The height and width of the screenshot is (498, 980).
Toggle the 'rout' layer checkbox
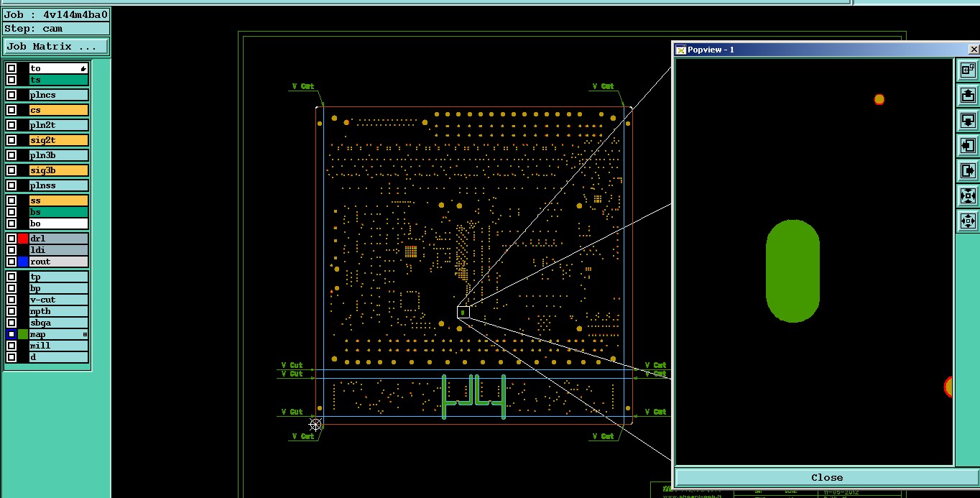coord(11,262)
